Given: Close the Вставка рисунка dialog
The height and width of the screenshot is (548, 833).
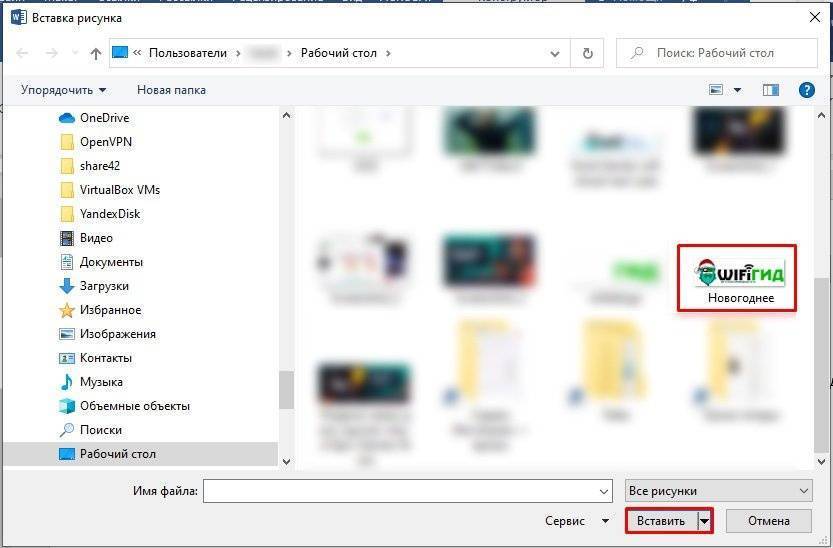Looking at the screenshot, I should pos(815,18).
